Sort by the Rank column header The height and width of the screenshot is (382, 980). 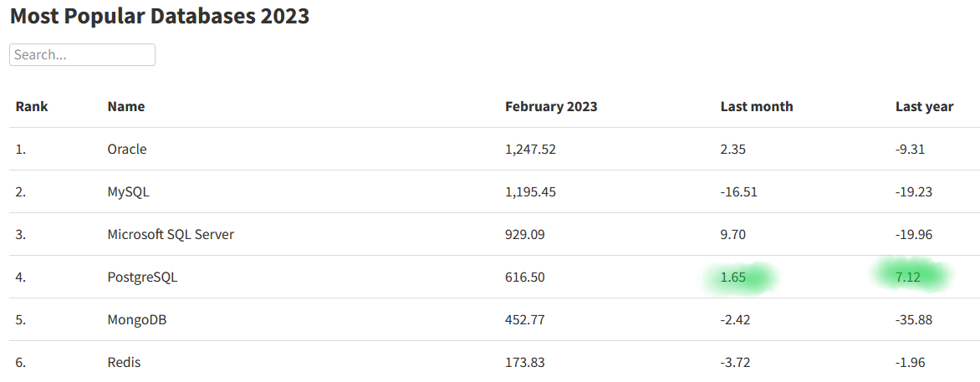click(32, 106)
